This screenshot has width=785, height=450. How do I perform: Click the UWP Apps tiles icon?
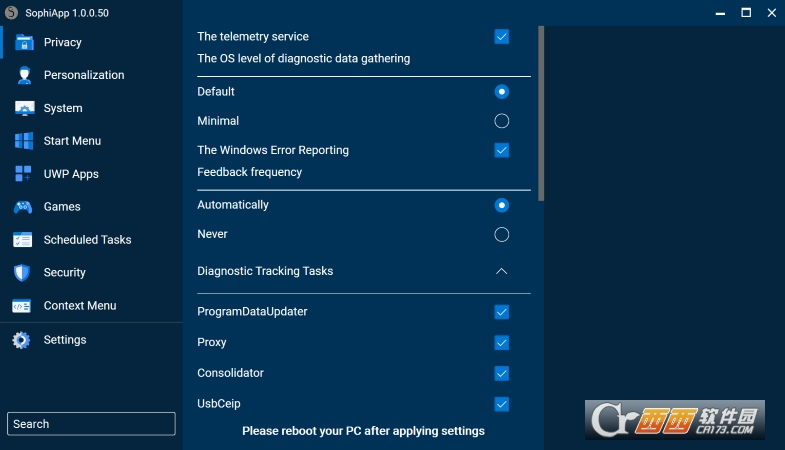(23, 174)
